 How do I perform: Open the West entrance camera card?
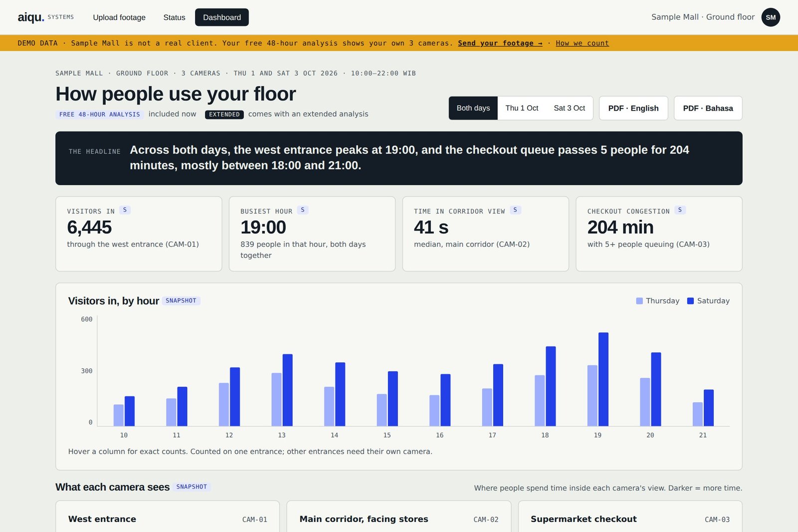click(168, 517)
